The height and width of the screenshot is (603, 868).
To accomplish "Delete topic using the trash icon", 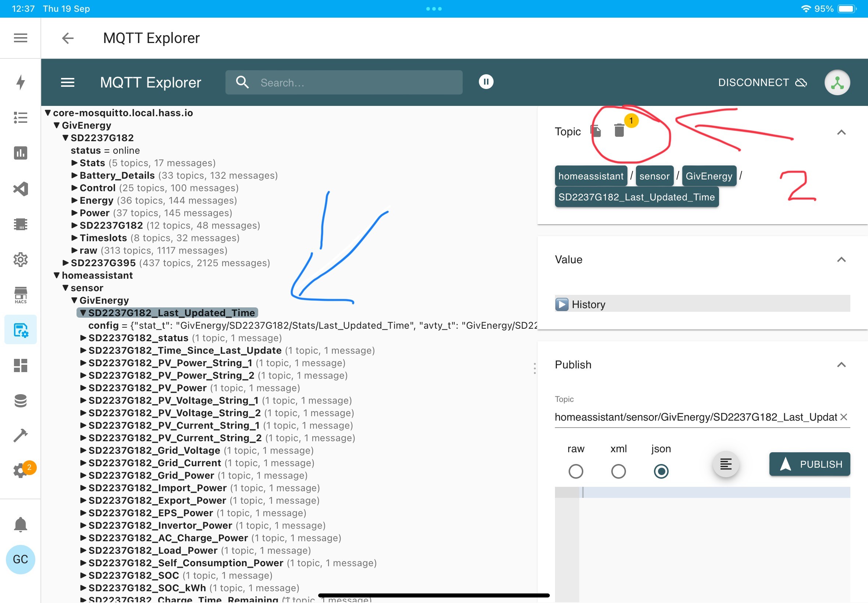I will click(x=619, y=131).
